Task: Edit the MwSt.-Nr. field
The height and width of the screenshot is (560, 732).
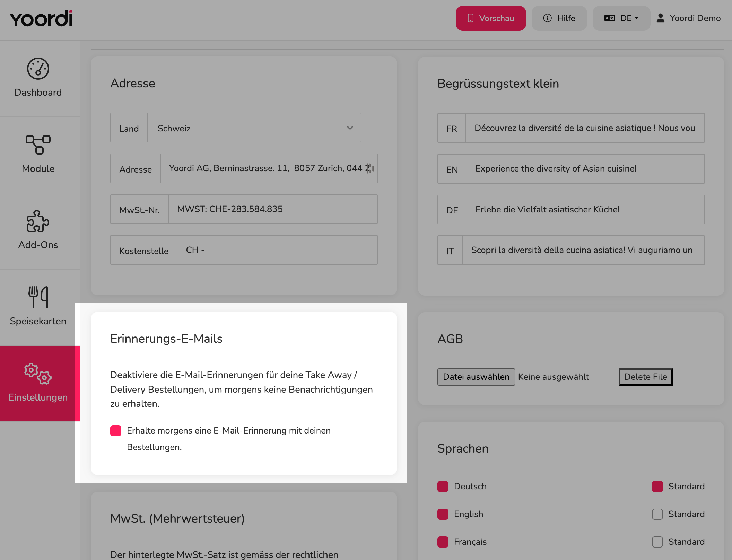Action: click(x=273, y=209)
